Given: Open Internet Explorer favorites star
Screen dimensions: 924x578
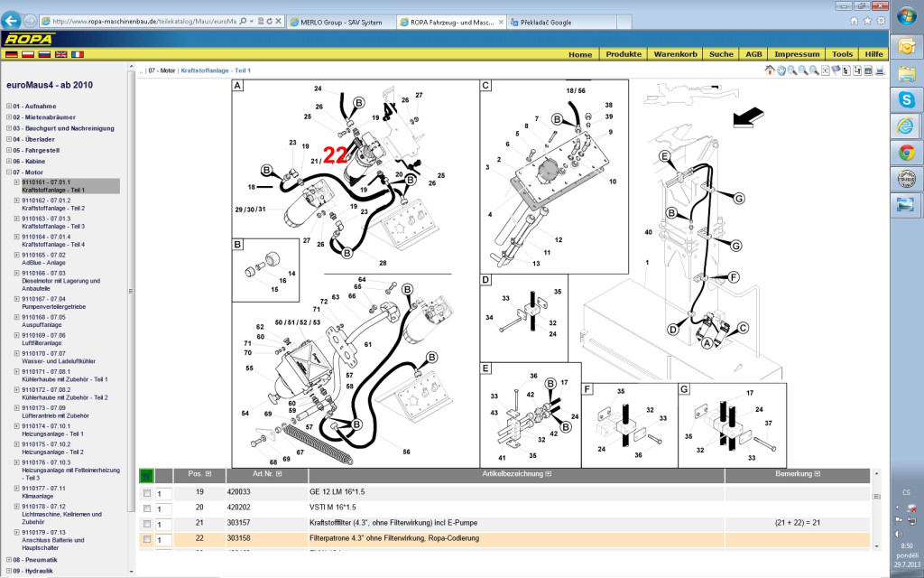Looking at the screenshot, I should click(x=867, y=21).
